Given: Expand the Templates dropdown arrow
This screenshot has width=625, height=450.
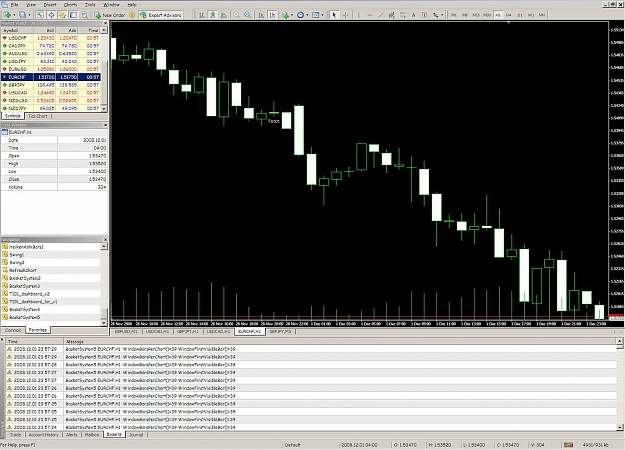Looking at the screenshot, I should coord(322,15).
